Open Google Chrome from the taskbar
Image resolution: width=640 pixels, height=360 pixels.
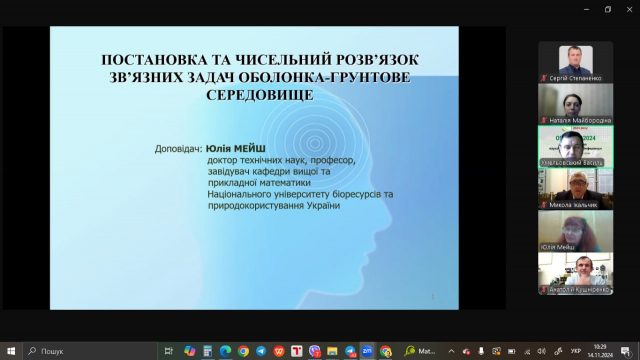243,351
